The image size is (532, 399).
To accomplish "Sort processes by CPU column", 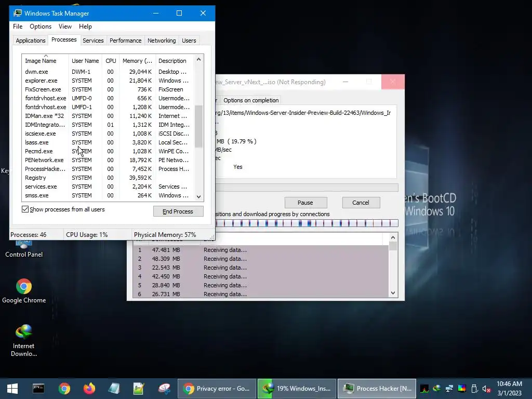I will tap(111, 61).
